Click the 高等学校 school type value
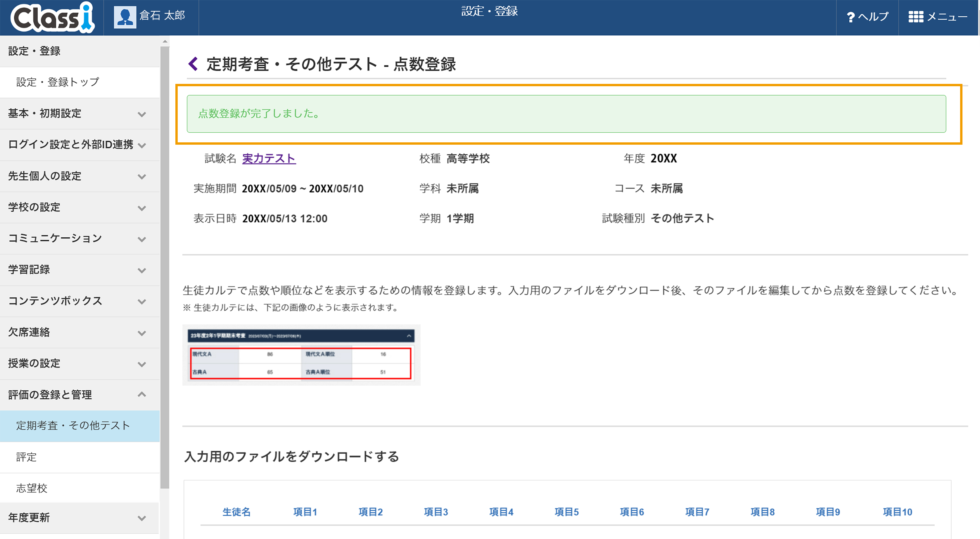 pyautogui.click(x=468, y=158)
